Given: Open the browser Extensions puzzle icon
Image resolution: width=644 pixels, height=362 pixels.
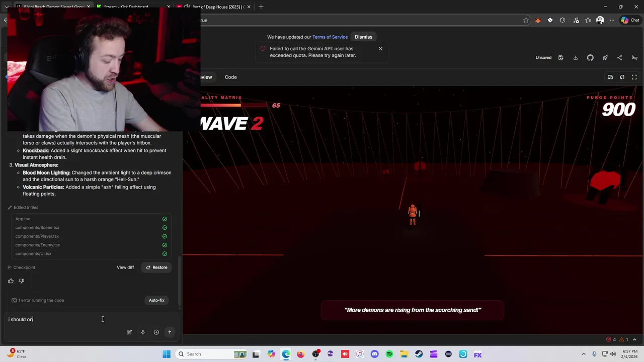Looking at the screenshot, I should pyautogui.click(x=562, y=20).
